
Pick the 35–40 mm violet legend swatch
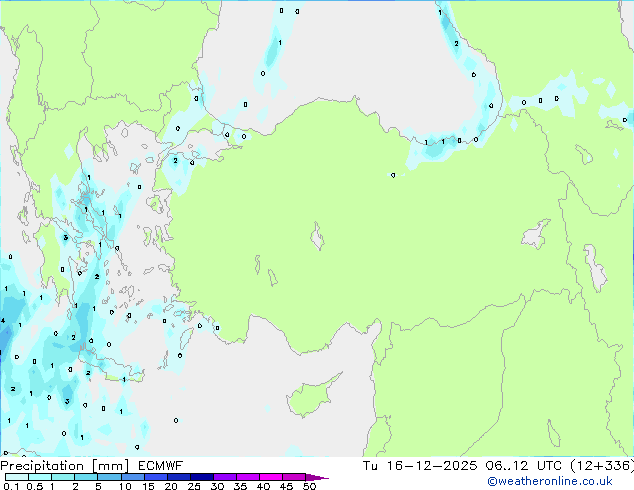tap(247, 477)
